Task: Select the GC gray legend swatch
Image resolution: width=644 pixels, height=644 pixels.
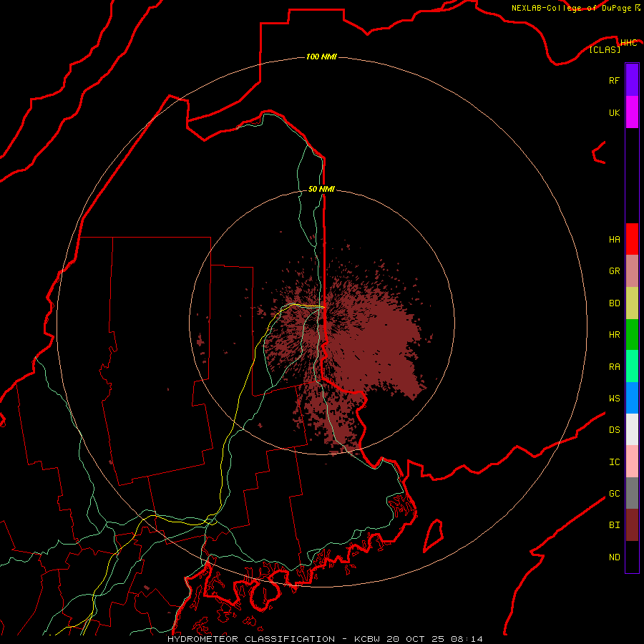Action: coord(632,493)
